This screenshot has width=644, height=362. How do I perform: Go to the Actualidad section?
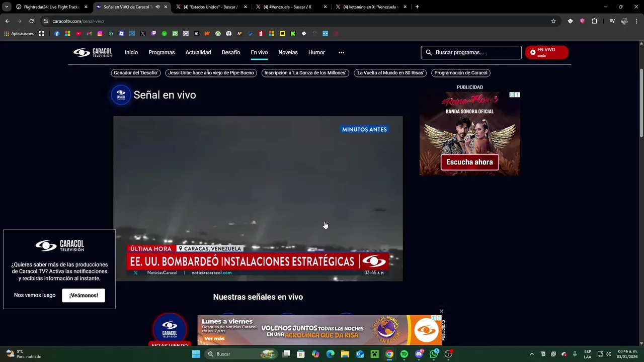coord(198,52)
